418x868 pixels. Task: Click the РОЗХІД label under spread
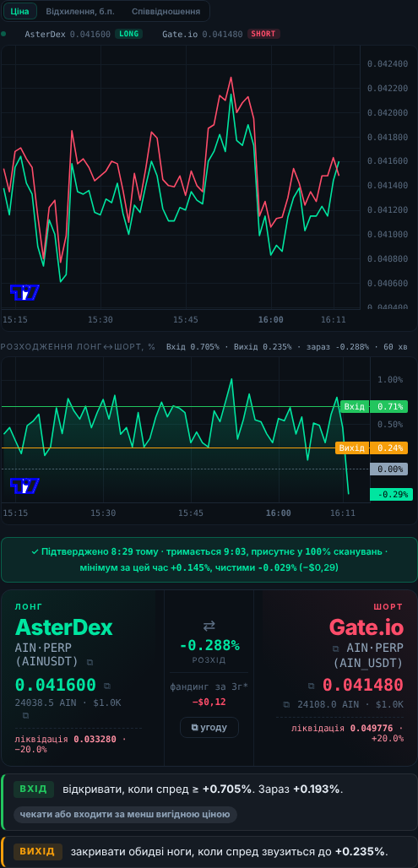pyautogui.click(x=209, y=660)
